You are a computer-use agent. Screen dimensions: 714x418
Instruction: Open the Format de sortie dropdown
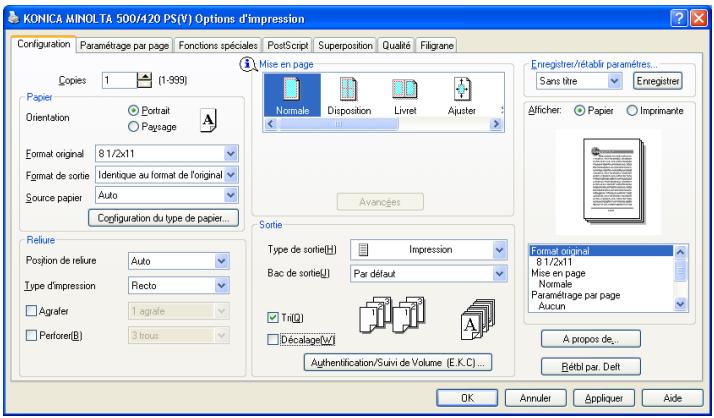166,175
